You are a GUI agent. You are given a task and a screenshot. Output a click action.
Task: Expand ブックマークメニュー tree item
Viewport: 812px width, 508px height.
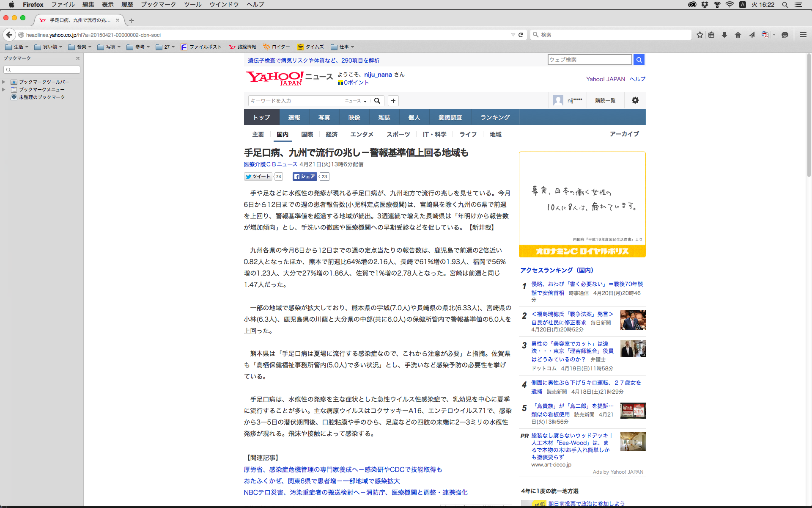pos(4,89)
